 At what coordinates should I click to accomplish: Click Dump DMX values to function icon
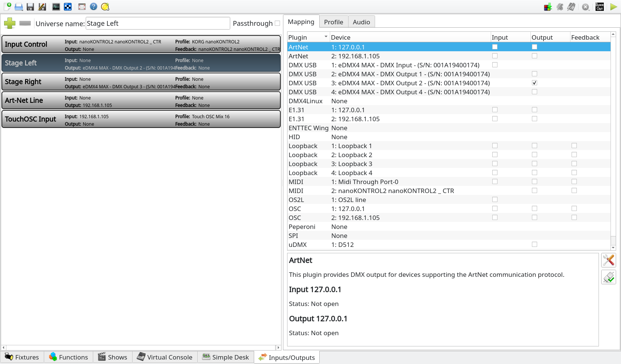coord(548,7)
